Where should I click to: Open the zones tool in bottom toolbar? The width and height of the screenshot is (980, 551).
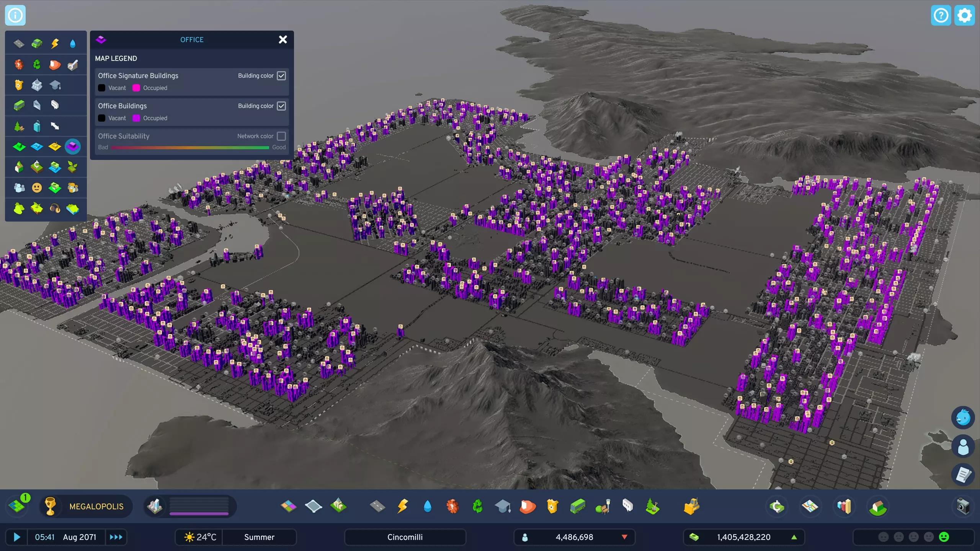289,506
